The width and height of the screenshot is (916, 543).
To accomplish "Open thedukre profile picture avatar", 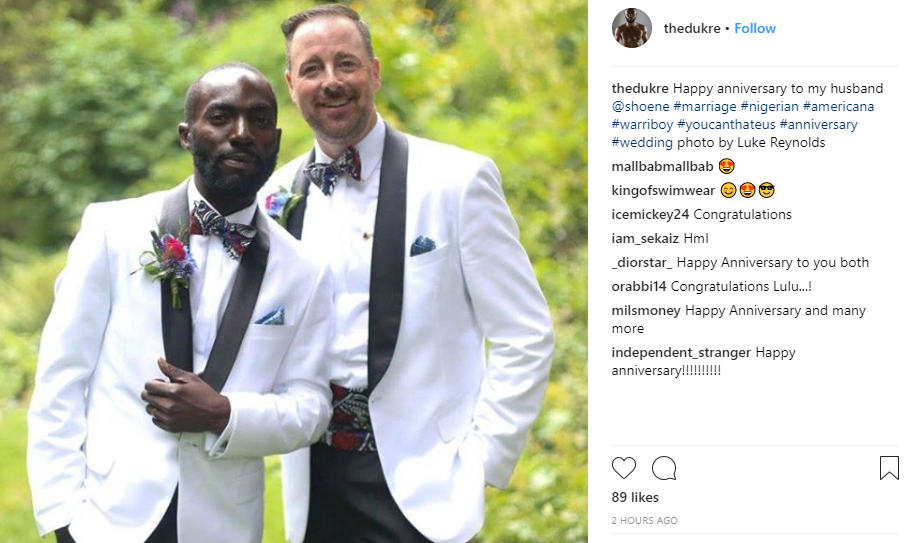I will click(x=632, y=28).
